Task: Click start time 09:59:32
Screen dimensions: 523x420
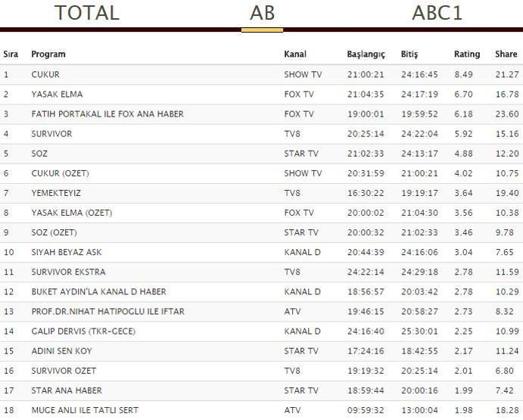Action: pyautogui.click(x=366, y=410)
